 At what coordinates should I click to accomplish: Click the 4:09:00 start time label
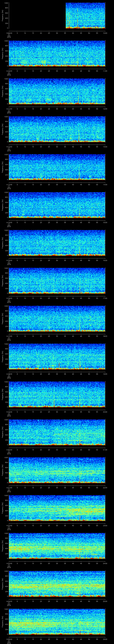point(9,33)
